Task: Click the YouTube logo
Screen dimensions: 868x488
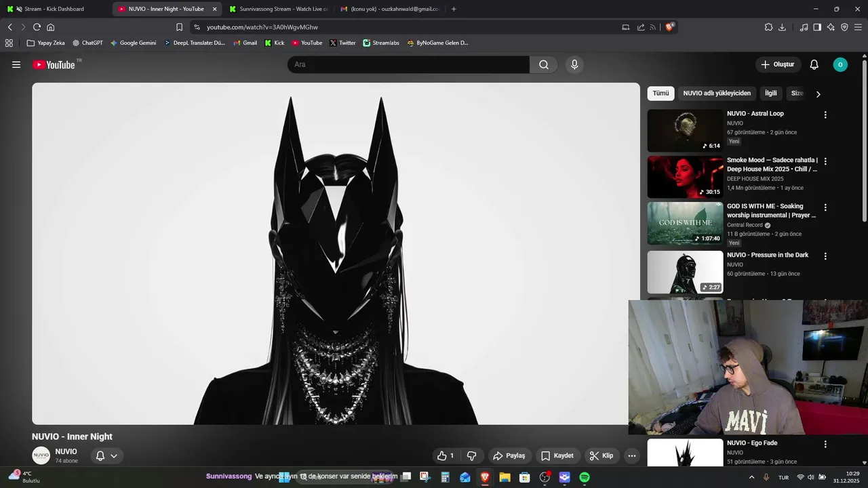Action: coord(54,64)
